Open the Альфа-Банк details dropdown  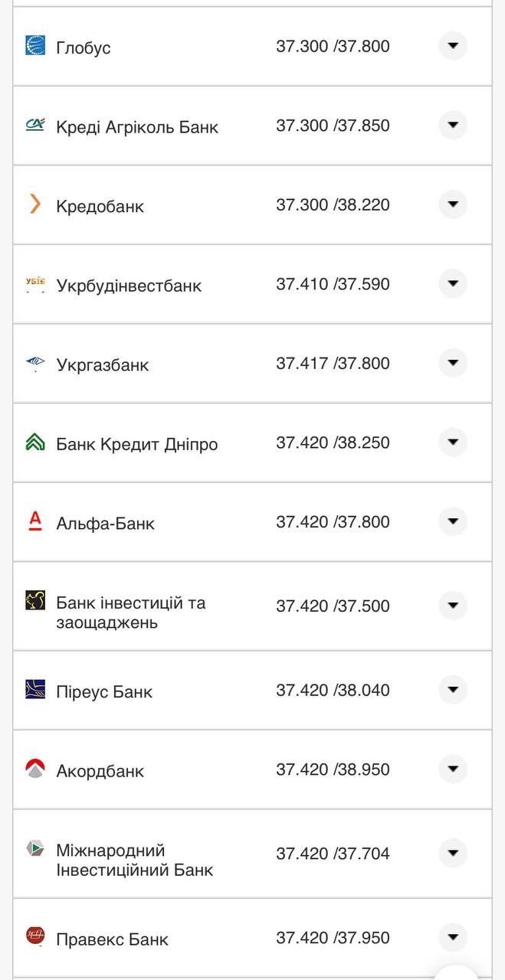(x=453, y=521)
